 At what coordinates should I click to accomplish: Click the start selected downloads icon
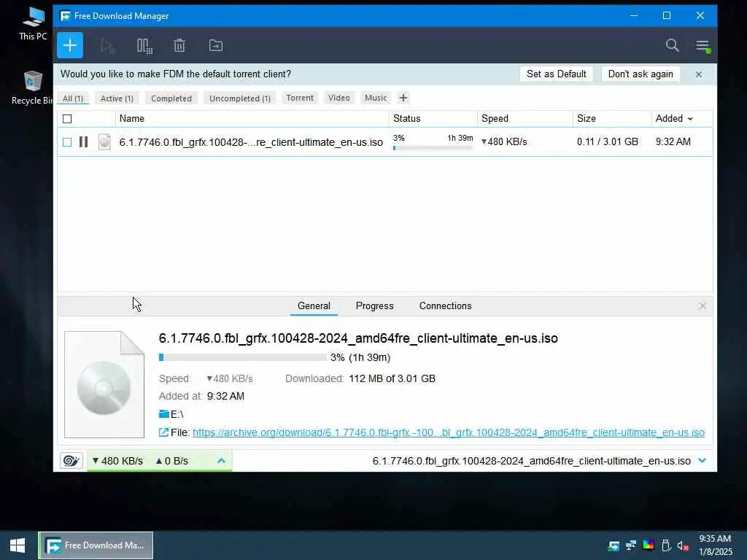pos(108,46)
